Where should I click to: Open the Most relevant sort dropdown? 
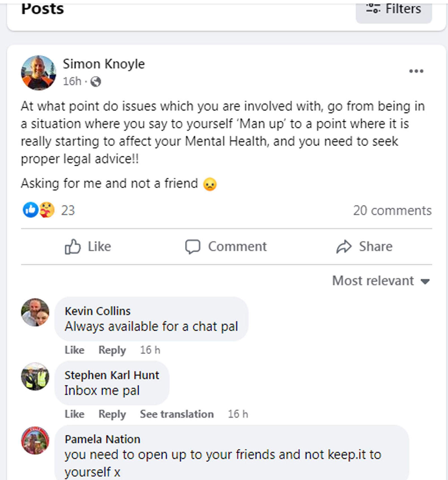point(381,281)
